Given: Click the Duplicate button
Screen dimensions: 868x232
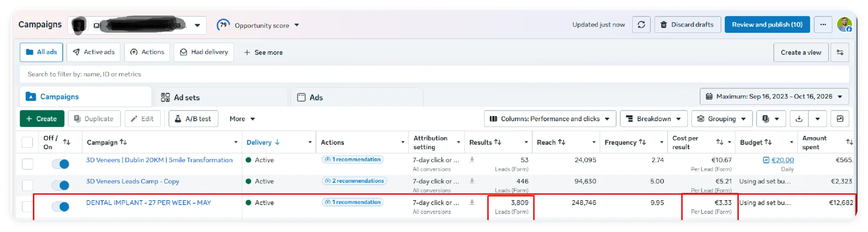Looking at the screenshot, I should 94,119.
